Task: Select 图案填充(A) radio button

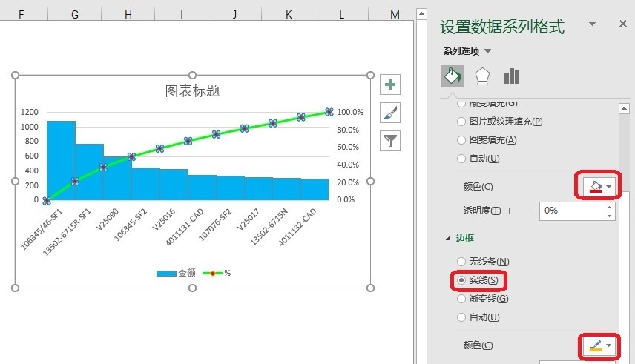Action: click(461, 140)
